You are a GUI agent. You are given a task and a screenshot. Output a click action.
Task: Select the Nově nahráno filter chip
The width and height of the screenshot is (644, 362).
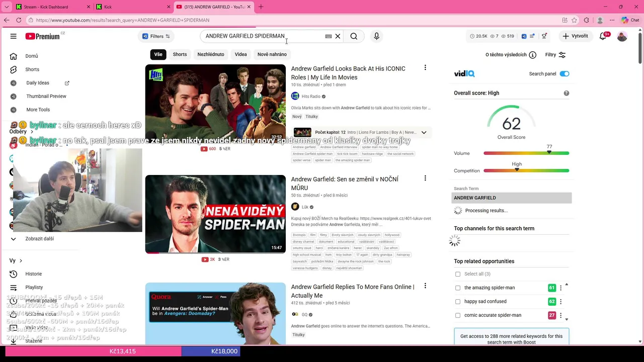[x=272, y=54]
